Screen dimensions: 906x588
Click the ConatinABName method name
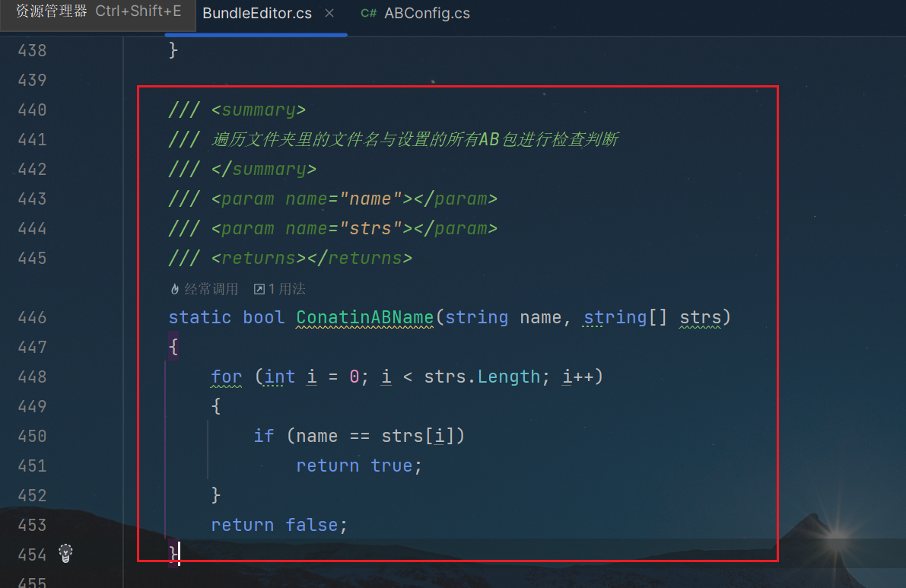pos(364,317)
